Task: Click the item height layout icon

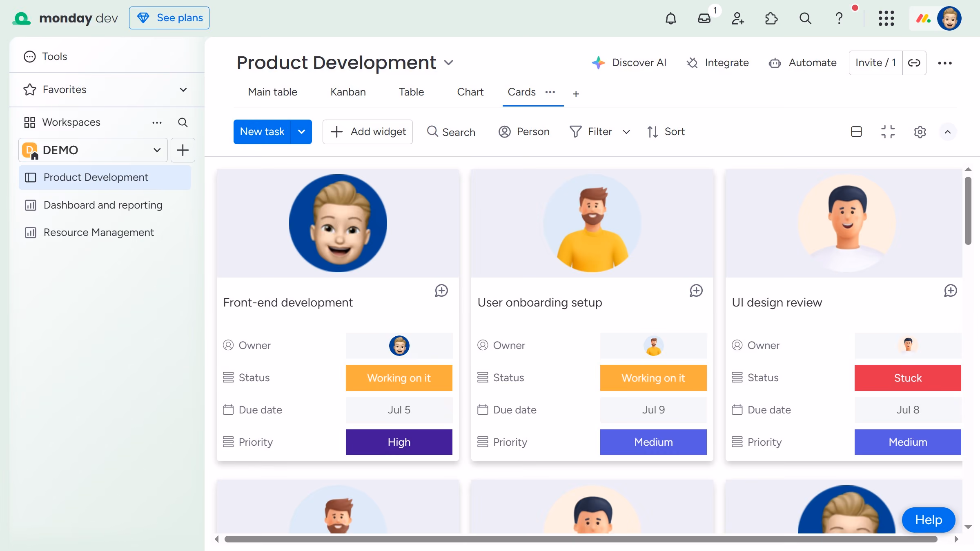Action: pos(856,131)
